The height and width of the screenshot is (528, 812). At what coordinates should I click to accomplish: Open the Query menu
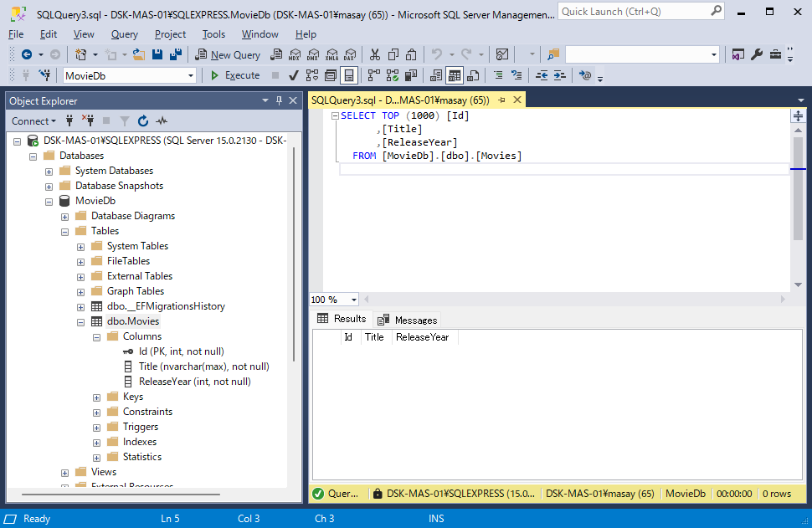tap(124, 34)
